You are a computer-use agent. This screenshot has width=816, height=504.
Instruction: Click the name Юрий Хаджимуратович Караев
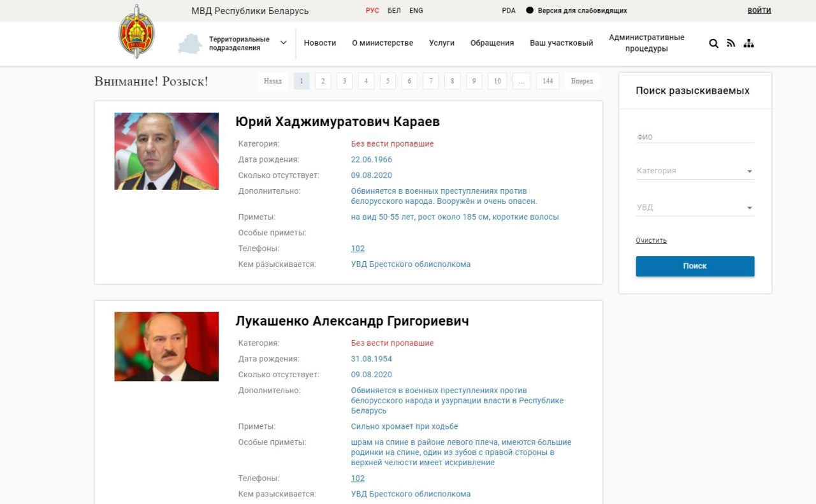point(337,122)
